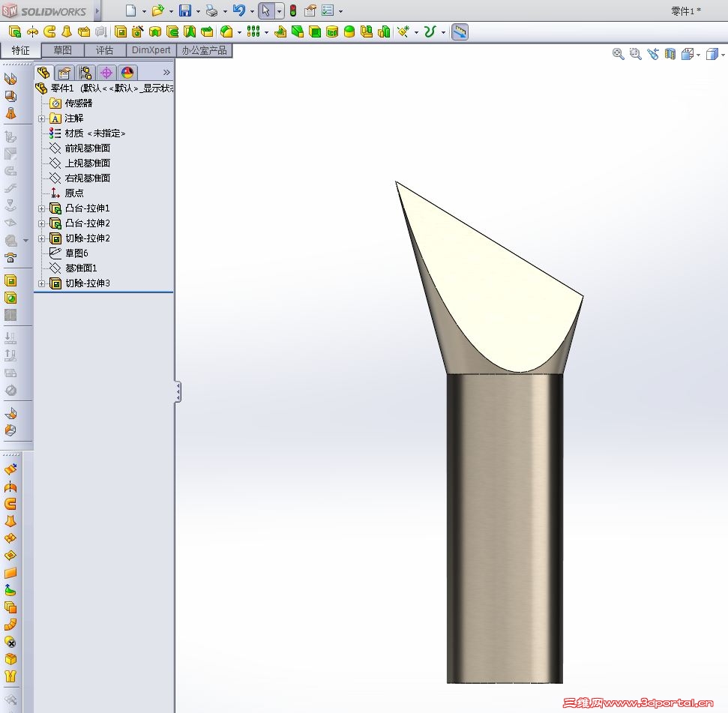Click the Previous View icon
728x713 pixels.
(653, 54)
